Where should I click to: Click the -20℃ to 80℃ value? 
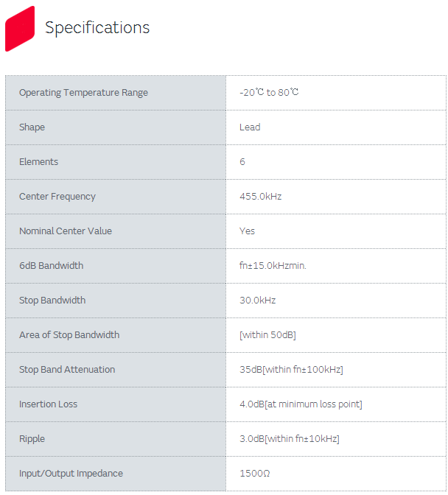point(269,93)
